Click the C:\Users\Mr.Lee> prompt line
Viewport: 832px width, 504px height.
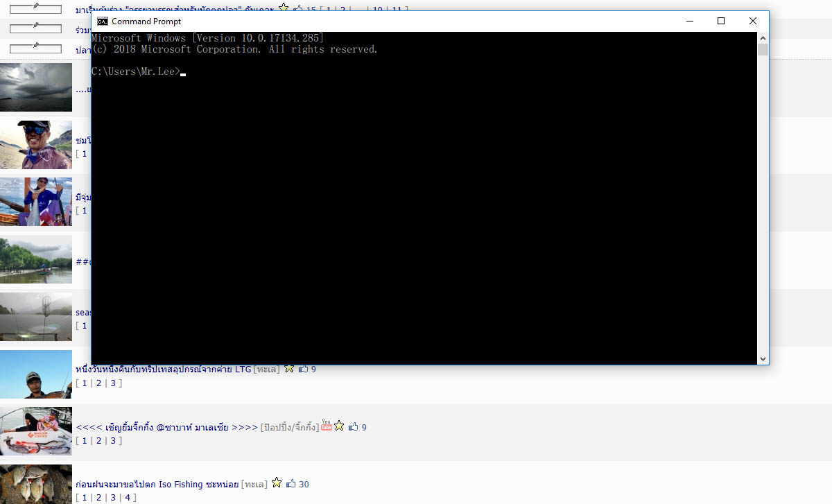[x=135, y=71]
